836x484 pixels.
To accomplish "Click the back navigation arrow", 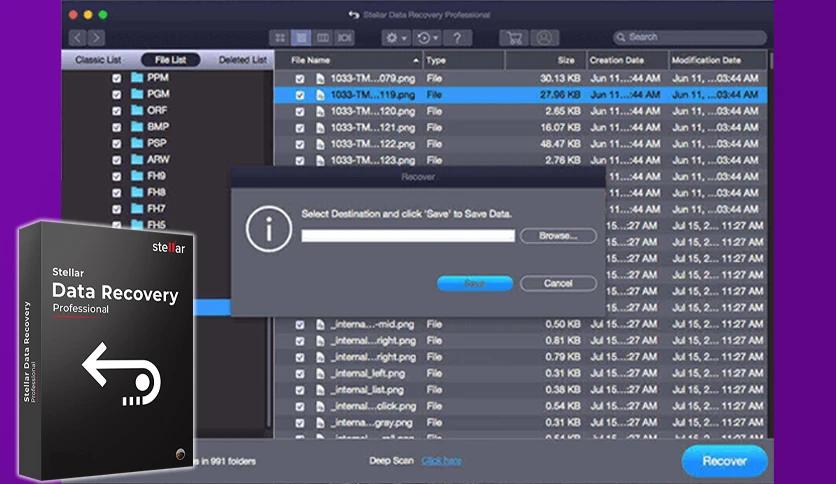I will pyautogui.click(x=77, y=38).
